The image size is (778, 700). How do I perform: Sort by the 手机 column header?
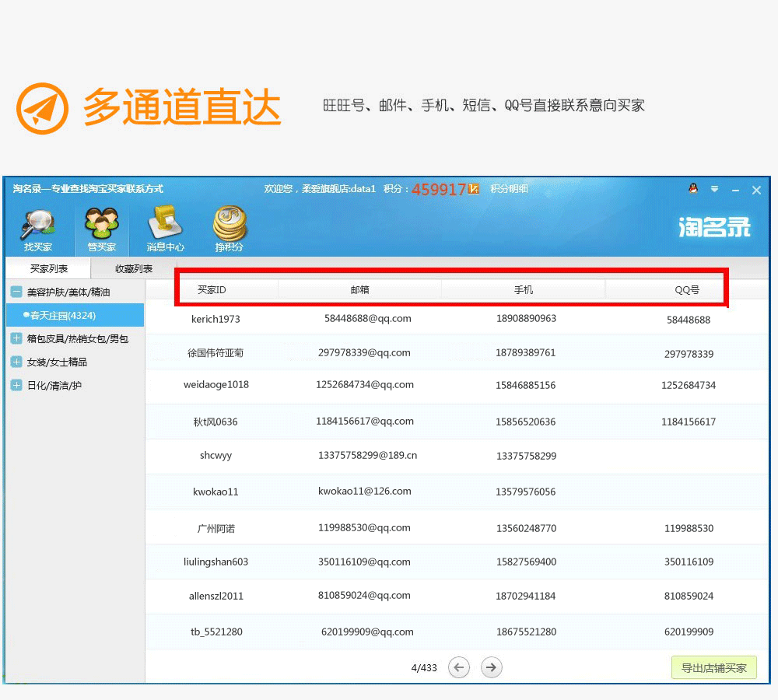(x=524, y=290)
